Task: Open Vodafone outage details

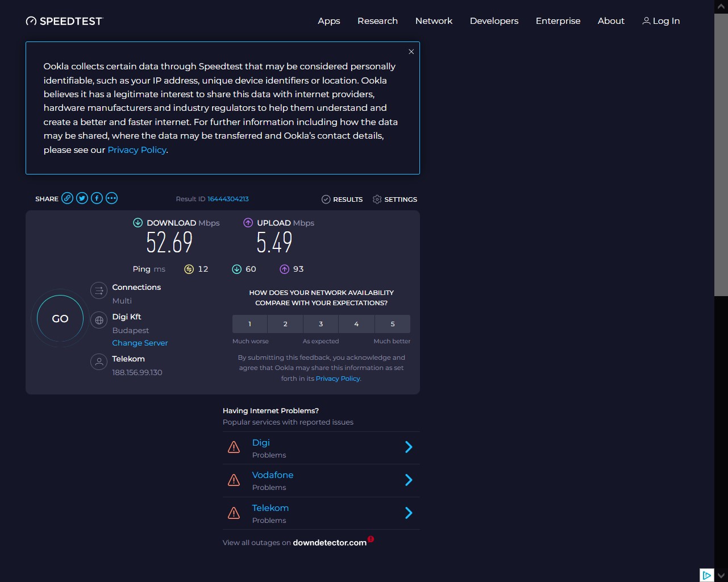Action: 273,475
